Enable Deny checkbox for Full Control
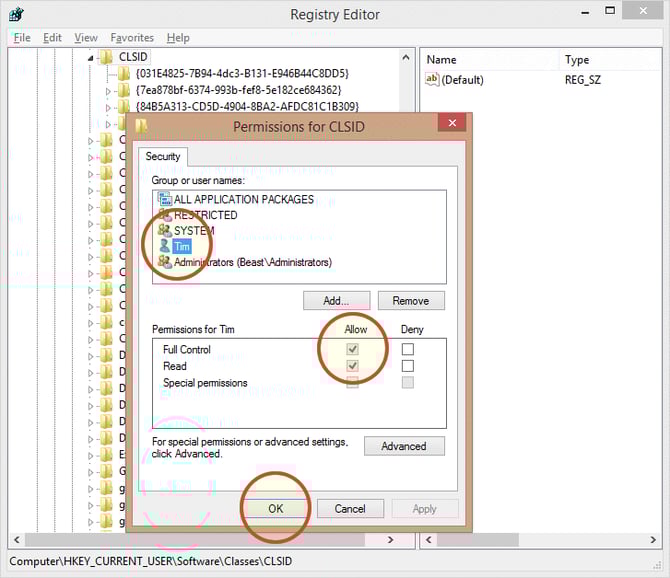 click(x=408, y=349)
